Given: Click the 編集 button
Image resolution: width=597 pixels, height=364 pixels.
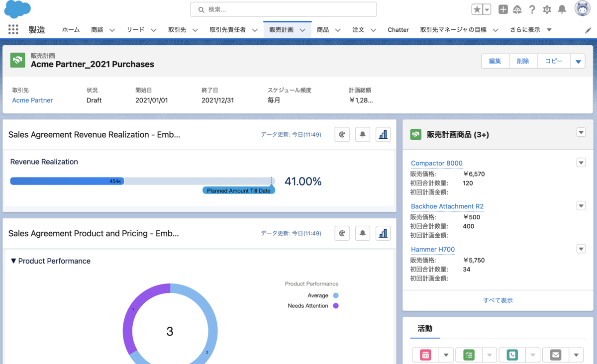Looking at the screenshot, I should [495, 61].
